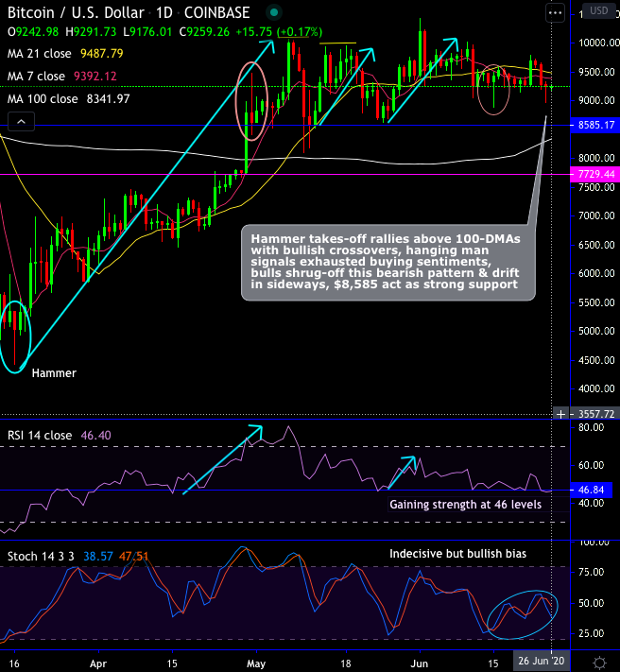
Task: Select the Hammer text annotation
Action: tap(54, 372)
